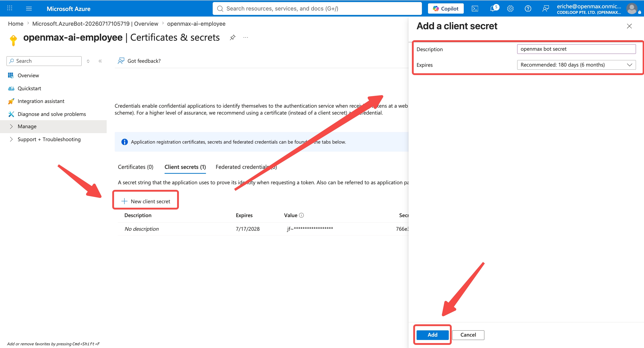Open the portal hamburger menu

[x=29, y=9]
